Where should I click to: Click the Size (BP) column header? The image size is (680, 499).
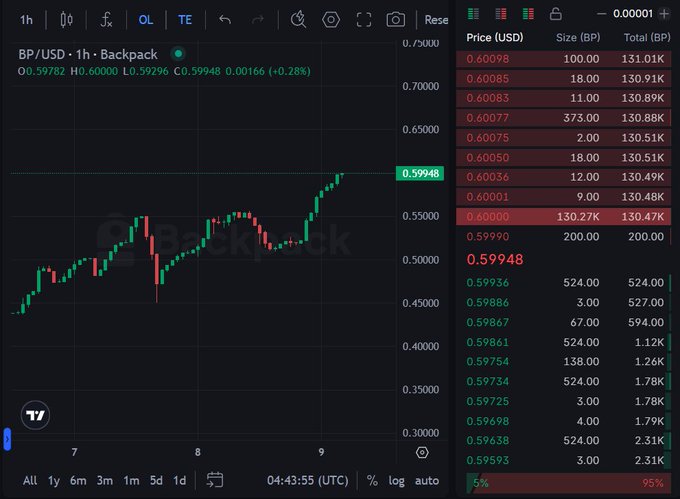click(578, 38)
